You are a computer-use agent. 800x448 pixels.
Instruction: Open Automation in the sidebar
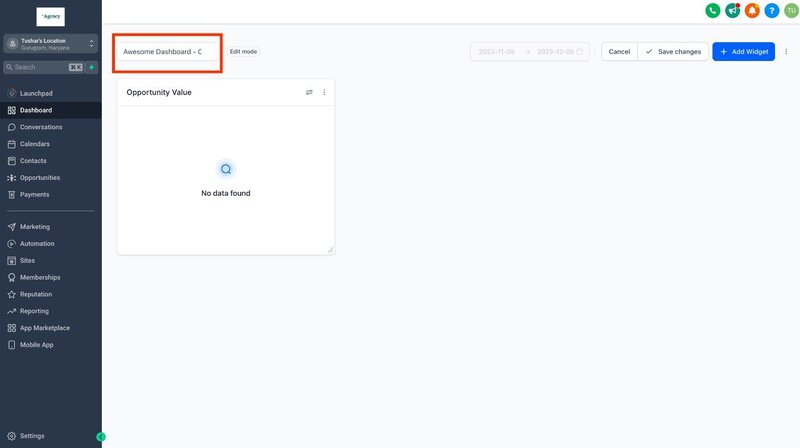[x=37, y=243]
